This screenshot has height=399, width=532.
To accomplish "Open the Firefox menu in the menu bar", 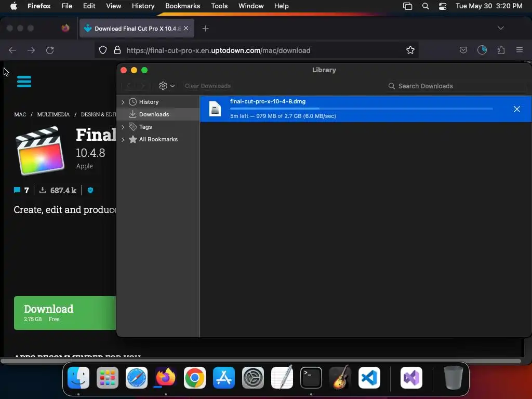I will point(39,6).
